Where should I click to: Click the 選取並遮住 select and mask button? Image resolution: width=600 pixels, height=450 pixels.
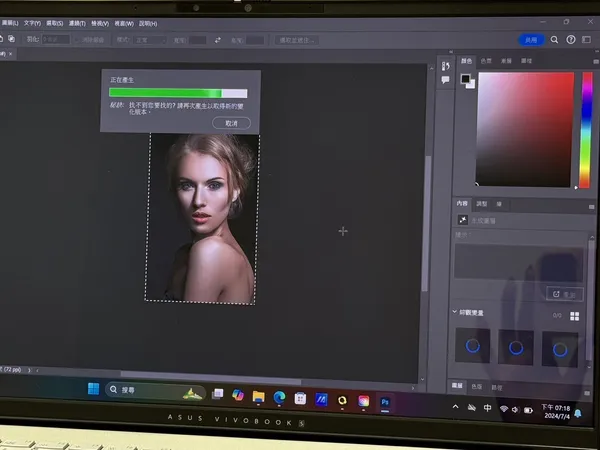click(x=297, y=40)
